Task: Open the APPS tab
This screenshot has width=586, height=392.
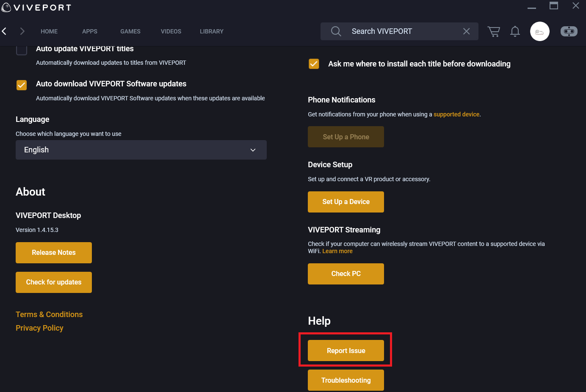Action: point(90,31)
